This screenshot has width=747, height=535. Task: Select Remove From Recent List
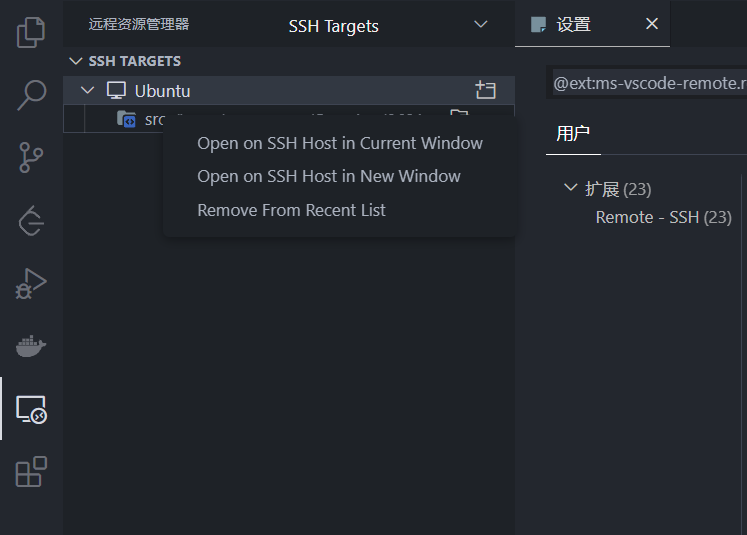pyautogui.click(x=291, y=210)
